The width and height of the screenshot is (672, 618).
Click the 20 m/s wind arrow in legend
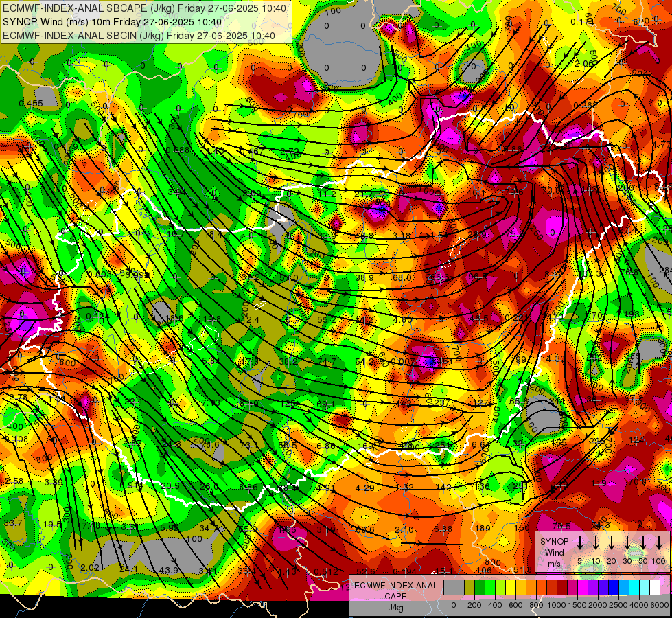pos(612,543)
